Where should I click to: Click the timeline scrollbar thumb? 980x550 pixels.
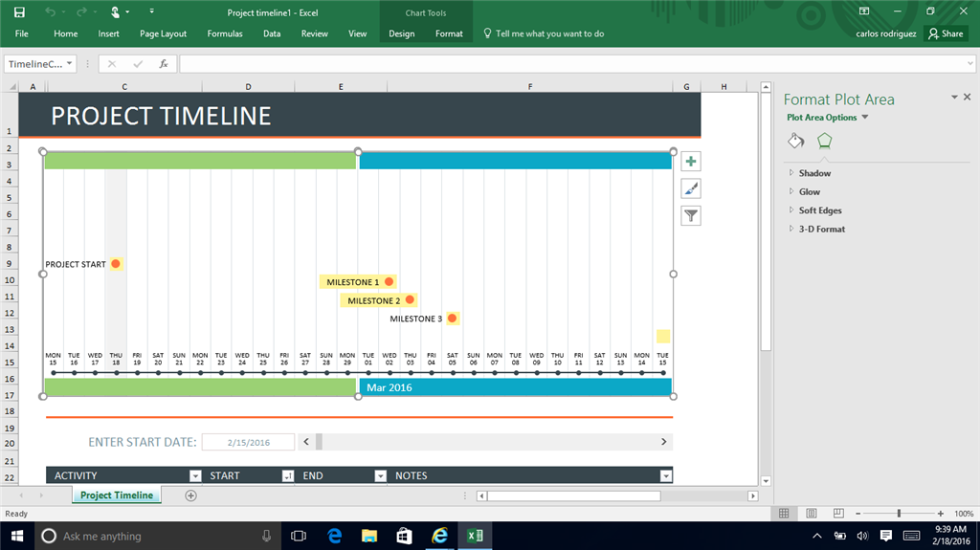[319, 442]
